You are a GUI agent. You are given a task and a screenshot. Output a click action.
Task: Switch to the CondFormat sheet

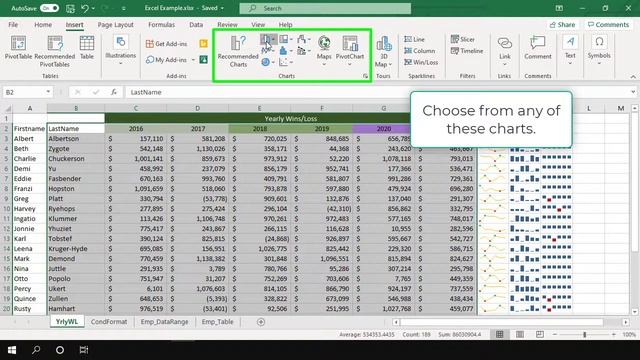click(x=109, y=322)
